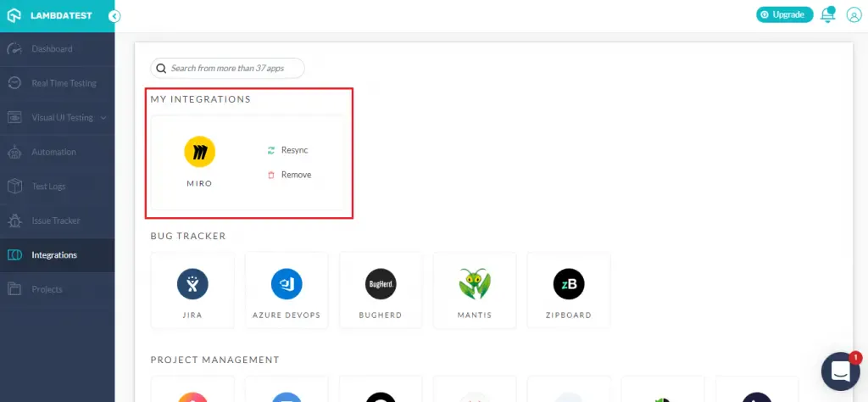
Task: Click the MY INTEGRATIONS heading
Action: (x=200, y=99)
